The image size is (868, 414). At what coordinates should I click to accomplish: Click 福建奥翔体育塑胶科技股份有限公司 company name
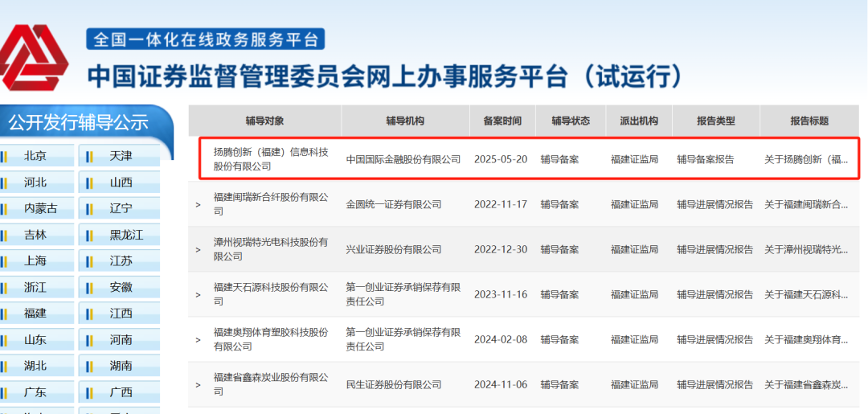(272, 339)
